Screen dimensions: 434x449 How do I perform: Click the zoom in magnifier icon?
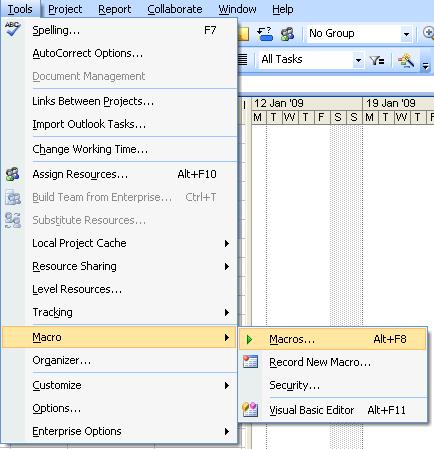click(428, 33)
